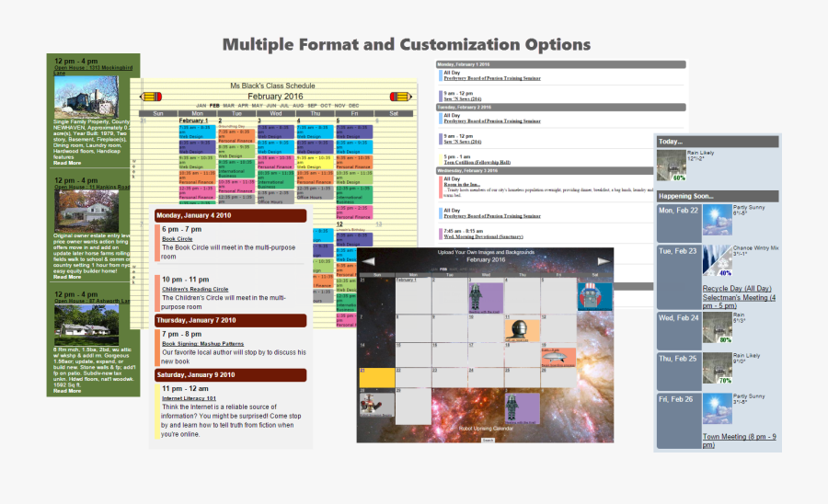Click the Search button below space calendar
The height and width of the screenshot is (504, 828).
[488, 441]
